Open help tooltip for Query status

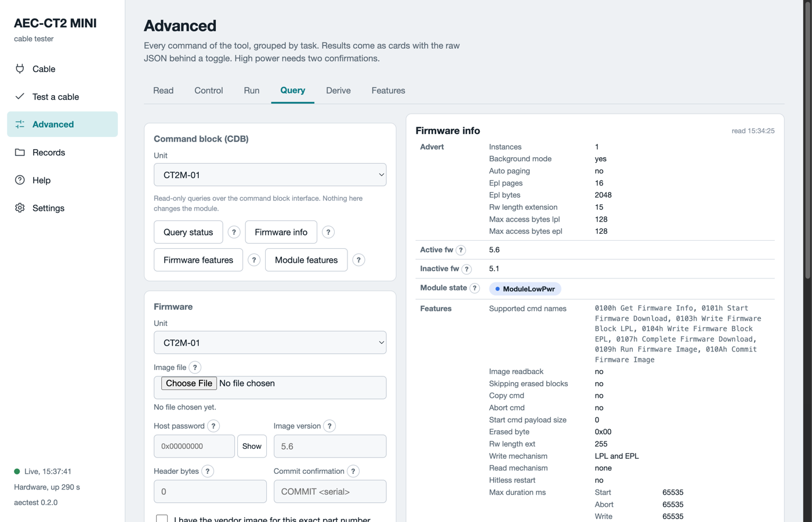[x=234, y=232]
